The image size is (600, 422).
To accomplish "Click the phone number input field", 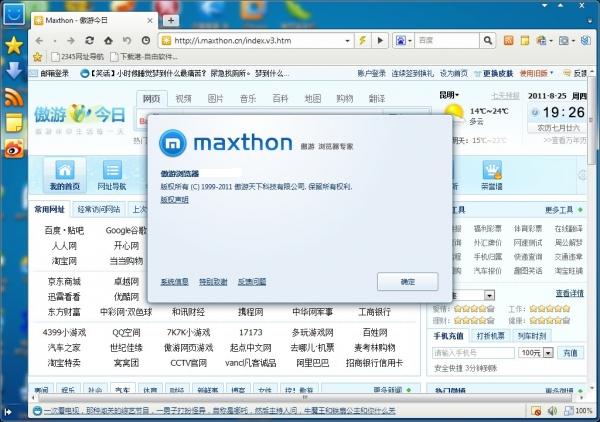I will pos(473,352).
